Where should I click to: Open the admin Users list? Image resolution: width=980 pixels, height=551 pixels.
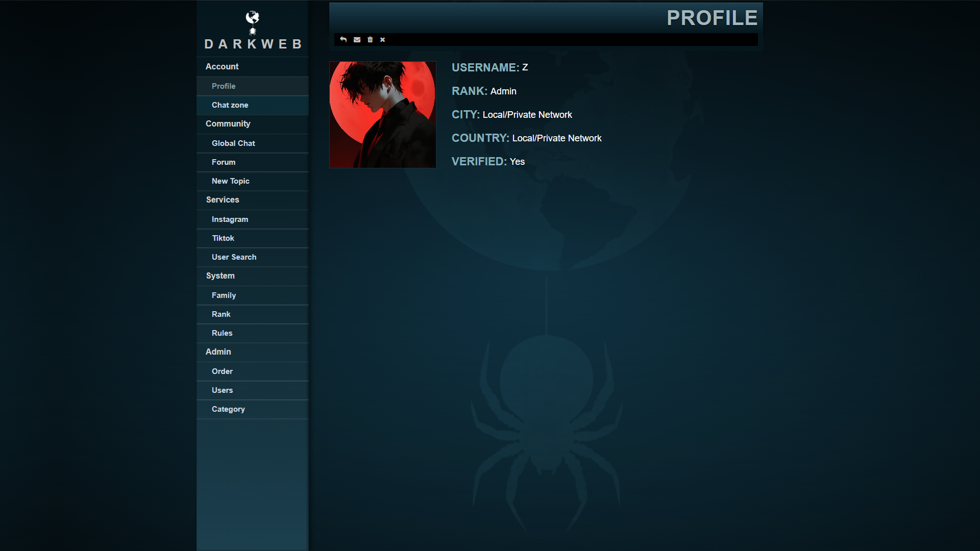click(253, 390)
